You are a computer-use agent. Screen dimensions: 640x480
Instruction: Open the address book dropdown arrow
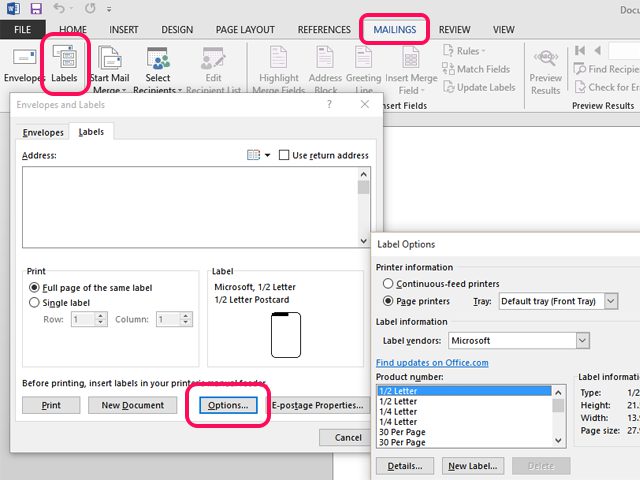tap(267, 155)
